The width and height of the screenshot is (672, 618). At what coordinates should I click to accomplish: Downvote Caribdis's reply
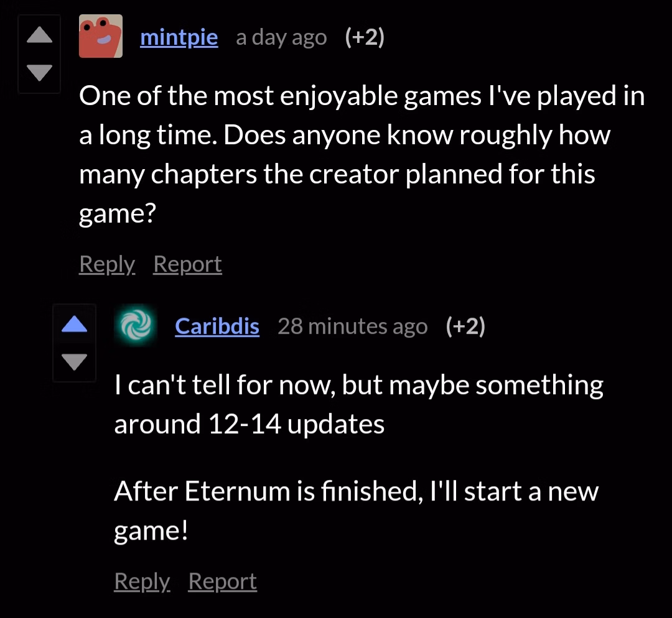[74, 361]
